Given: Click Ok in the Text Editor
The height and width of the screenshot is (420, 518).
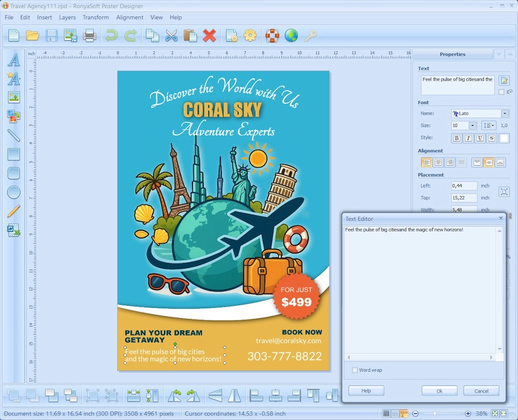Looking at the screenshot, I should click(x=439, y=391).
